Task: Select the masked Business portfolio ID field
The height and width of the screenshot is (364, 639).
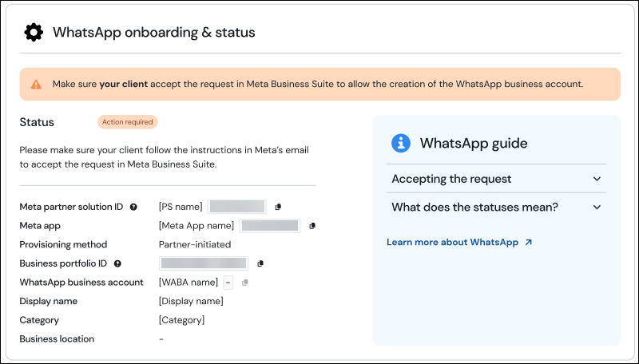Action: pyautogui.click(x=204, y=263)
